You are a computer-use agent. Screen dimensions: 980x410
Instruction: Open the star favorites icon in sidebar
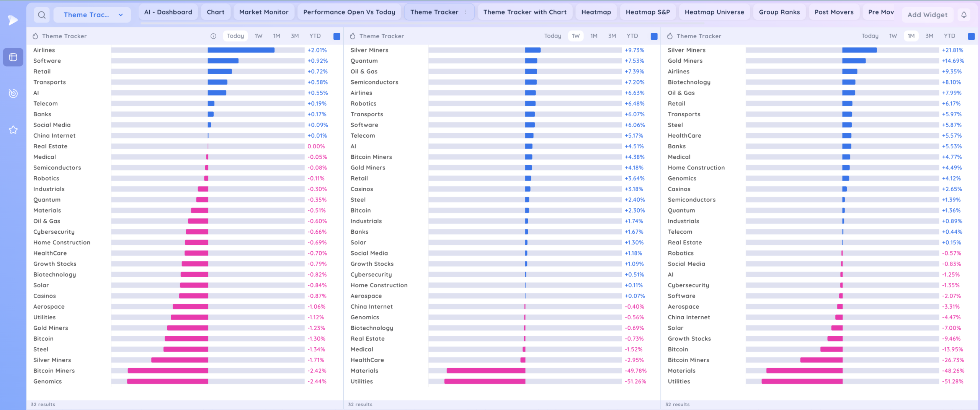(x=13, y=130)
